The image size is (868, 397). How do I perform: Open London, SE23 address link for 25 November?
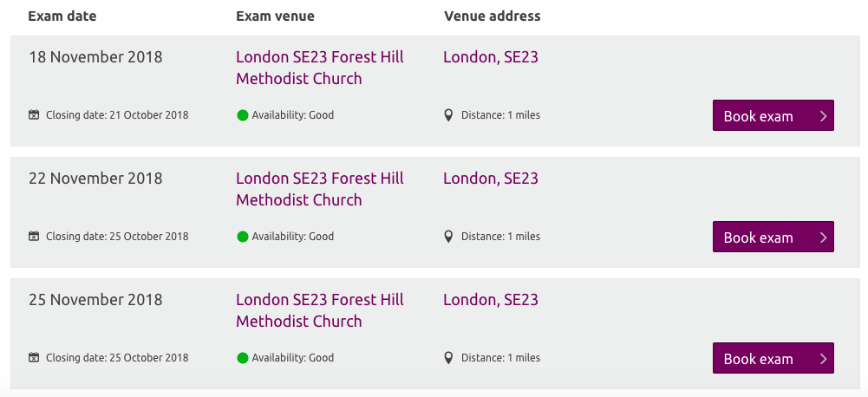pyautogui.click(x=491, y=300)
